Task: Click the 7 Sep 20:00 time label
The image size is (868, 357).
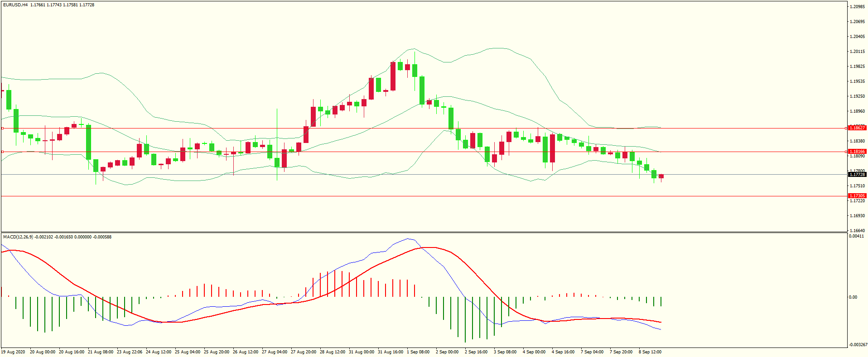Action: pos(621,352)
